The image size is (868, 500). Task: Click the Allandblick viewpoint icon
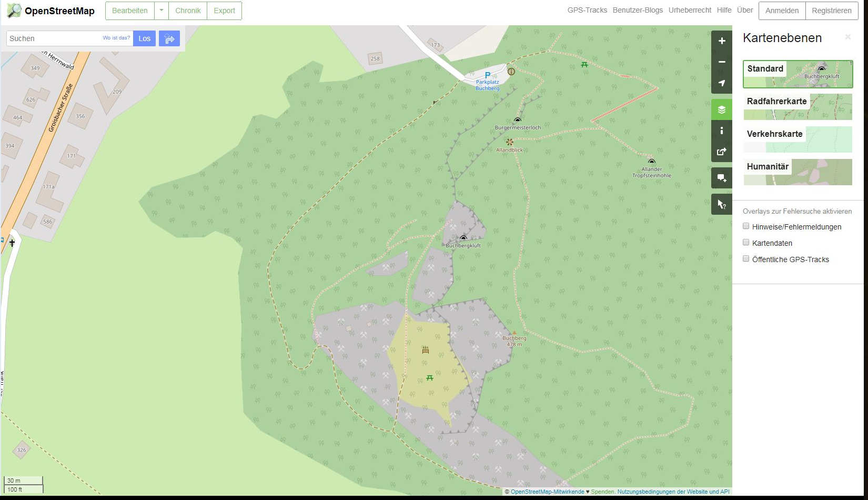[x=509, y=142]
